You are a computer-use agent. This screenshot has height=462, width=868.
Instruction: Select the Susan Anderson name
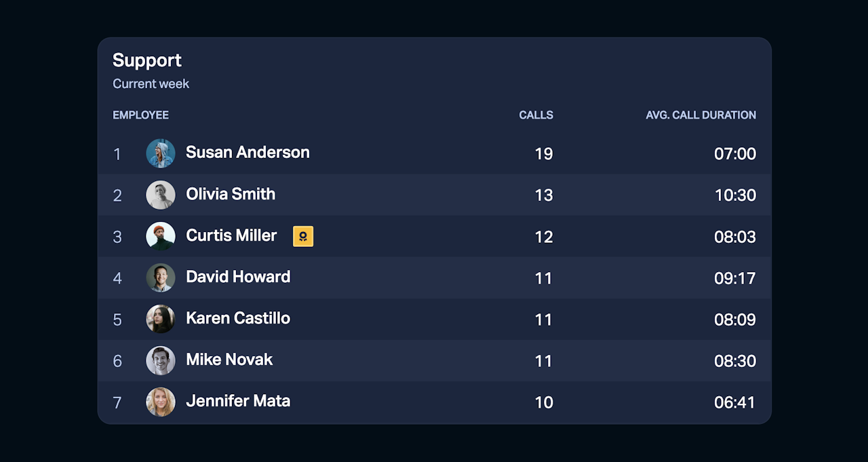click(x=248, y=153)
